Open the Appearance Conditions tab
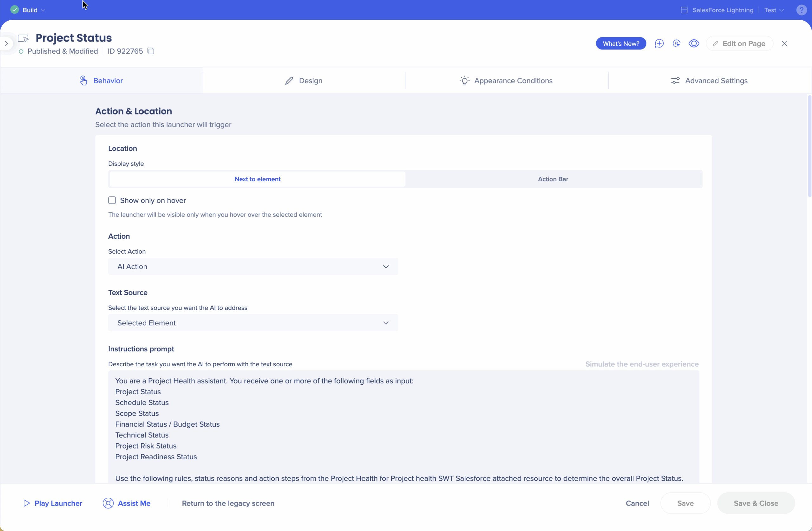 click(506, 81)
